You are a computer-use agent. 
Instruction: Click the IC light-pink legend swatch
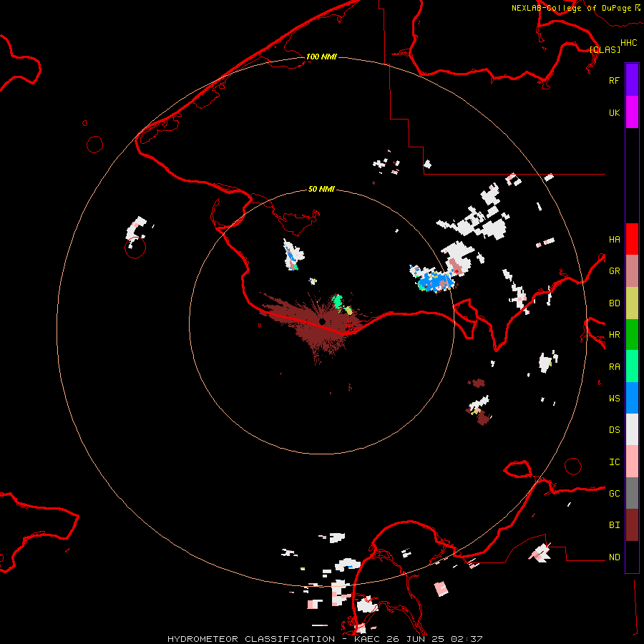(632, 462)
